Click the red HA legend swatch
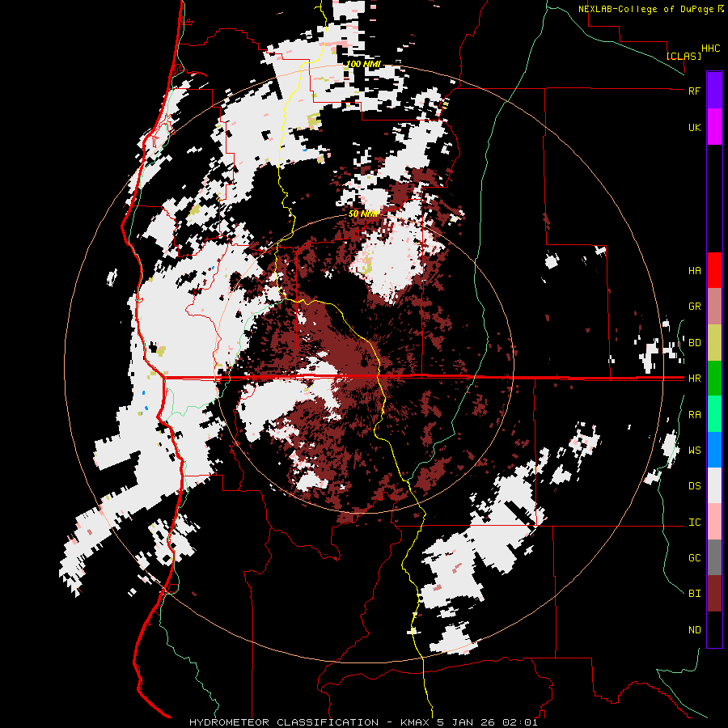 click(714, 270)
